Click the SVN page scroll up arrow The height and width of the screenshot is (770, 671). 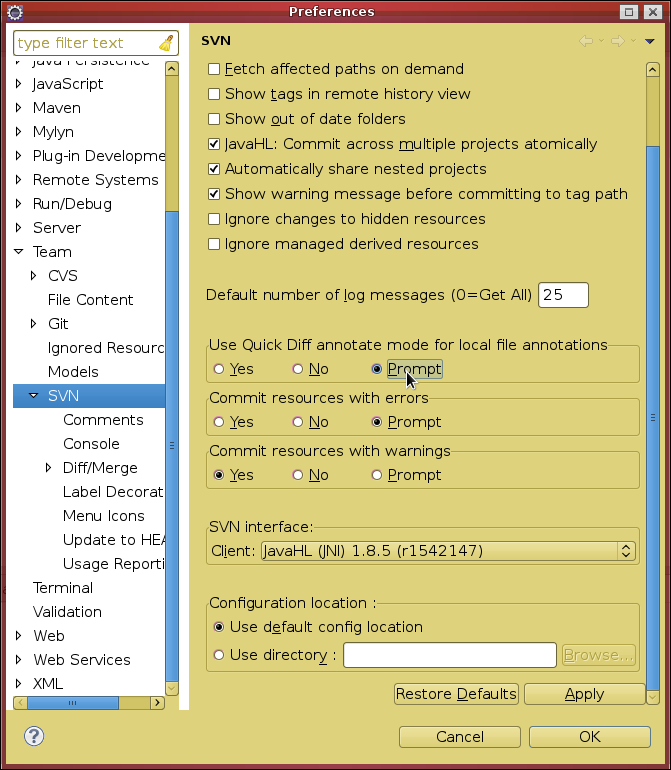[653, 70]
